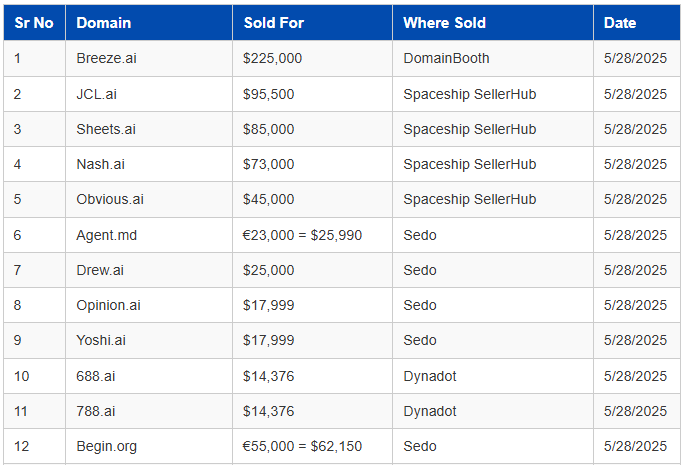Click the €55,000 = $62,150 price cell
This screenshot has width=684, height=465.
pos(302,446)
